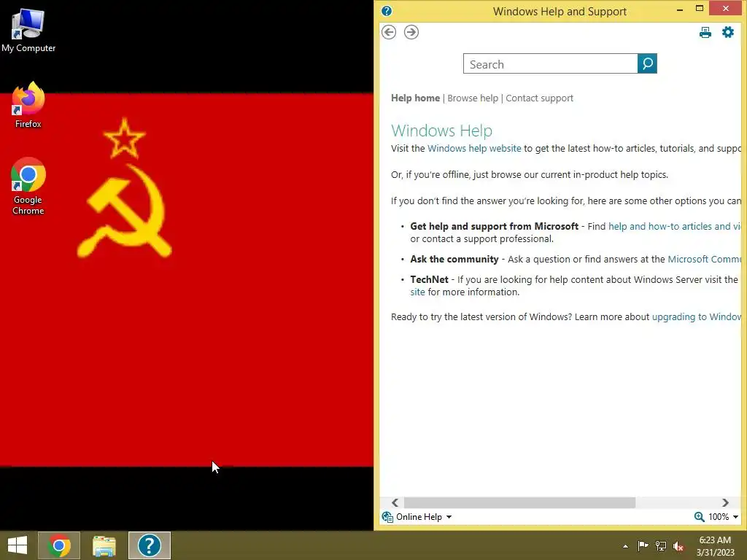747x560 pixels.
Task: Open File Explorer from the taskbar
Action: click(x=104, y=545)
